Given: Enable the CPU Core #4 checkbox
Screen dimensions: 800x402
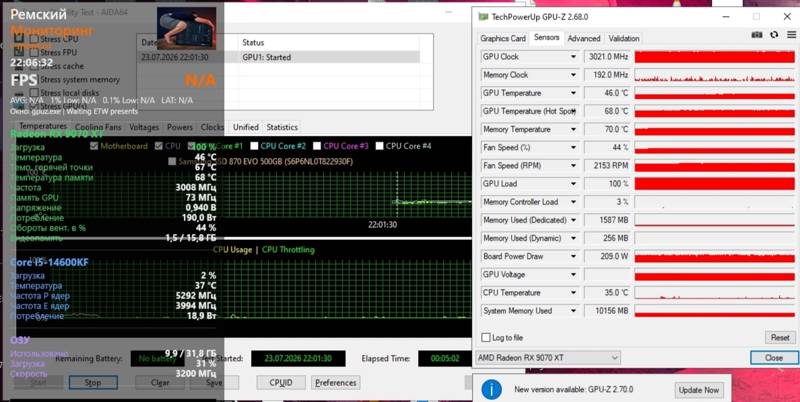Looking at the screenshot, I should (379, 146).
